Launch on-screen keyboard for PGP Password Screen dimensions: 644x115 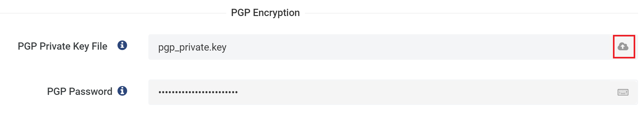click(x=623, y=92)
